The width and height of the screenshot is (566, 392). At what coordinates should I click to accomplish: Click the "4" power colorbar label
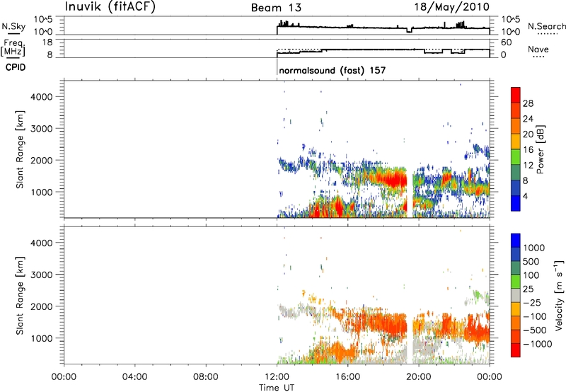coord(525,196)
